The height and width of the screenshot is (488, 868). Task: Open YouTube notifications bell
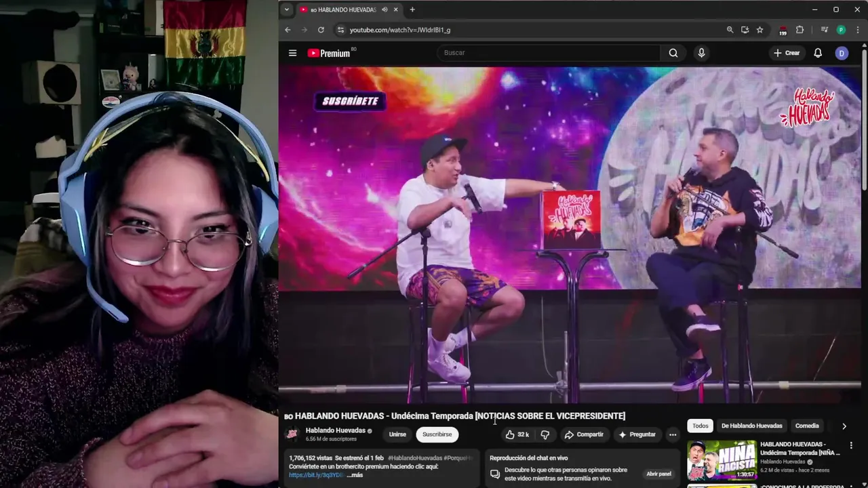[818, 53]
